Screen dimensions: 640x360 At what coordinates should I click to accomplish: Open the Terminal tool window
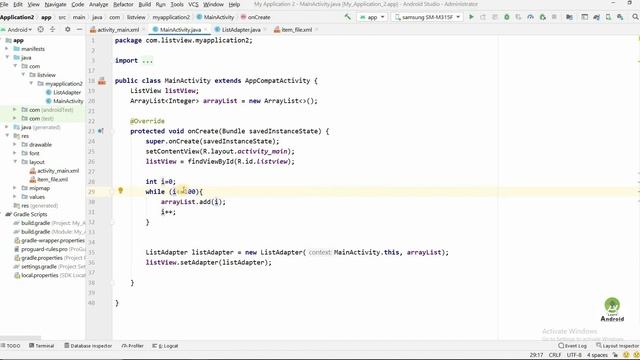tap(41, 346)
